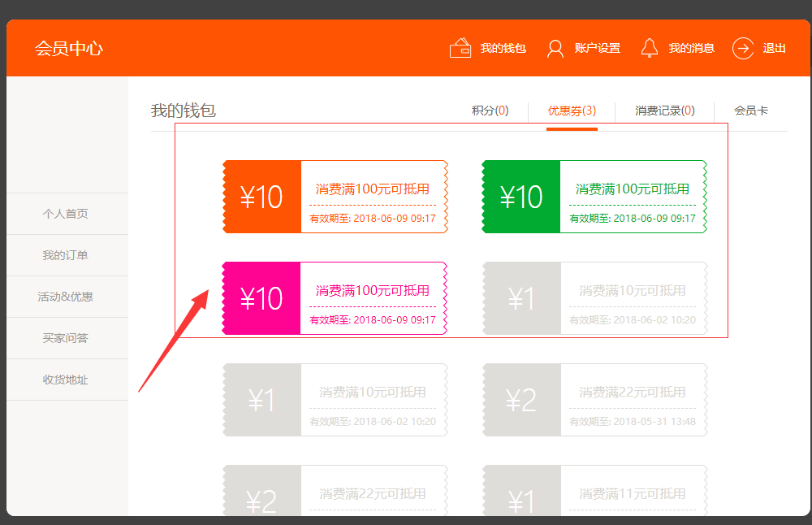Switch to the 会员卡 tab

[x=751, y=111]
